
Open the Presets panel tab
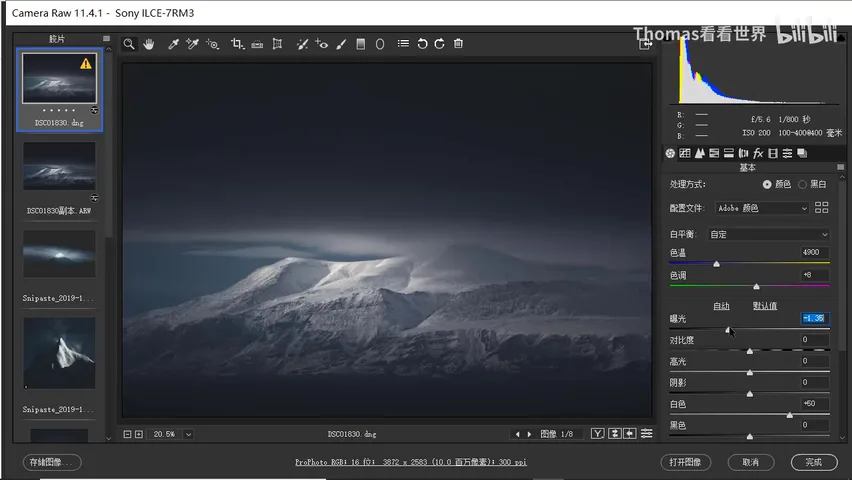(787, 153)
